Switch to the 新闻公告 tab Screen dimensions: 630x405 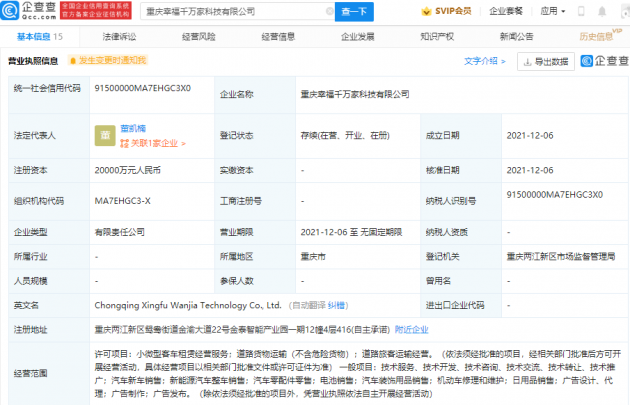pyautogui.click(x=516, y=37)
